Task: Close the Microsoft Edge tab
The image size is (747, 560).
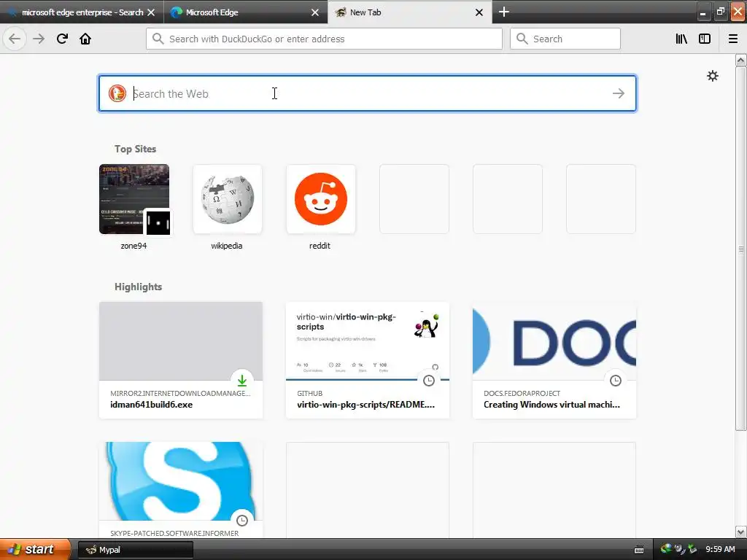Action: coord(315,12)
